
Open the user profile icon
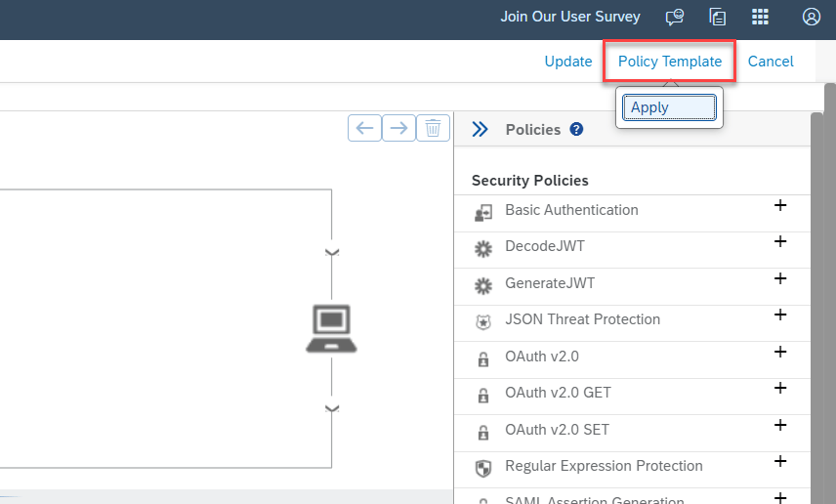[812, 17]
